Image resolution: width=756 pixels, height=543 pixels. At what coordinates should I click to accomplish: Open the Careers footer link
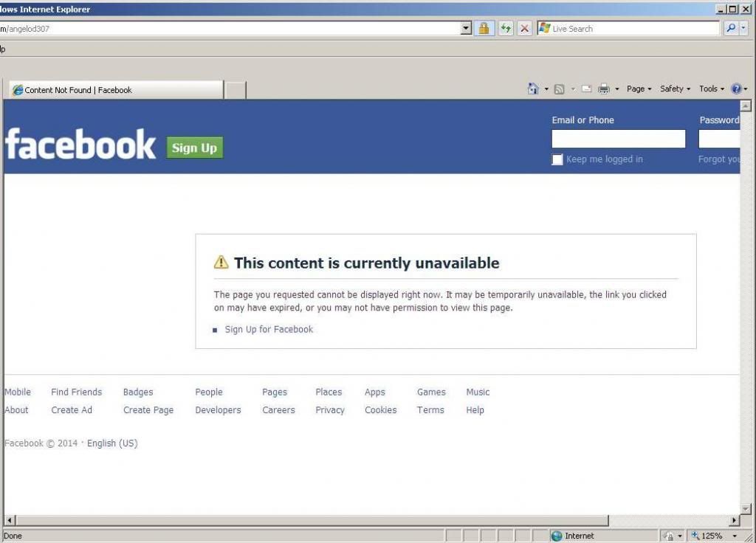coord(278,410)
